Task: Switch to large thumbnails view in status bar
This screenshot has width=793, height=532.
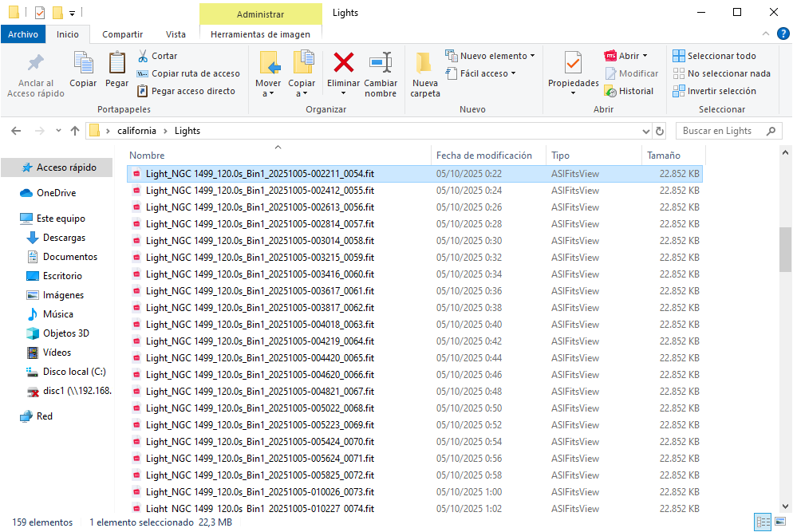Action: pos(780,522)
